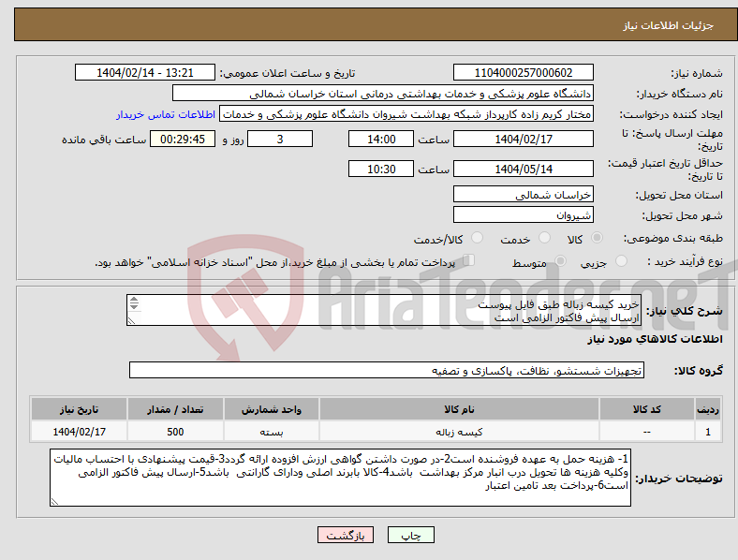This screenshot has height=560, width=738.
Task: Click the 00:29:45 remaining time field
Action: coord(183,140)
